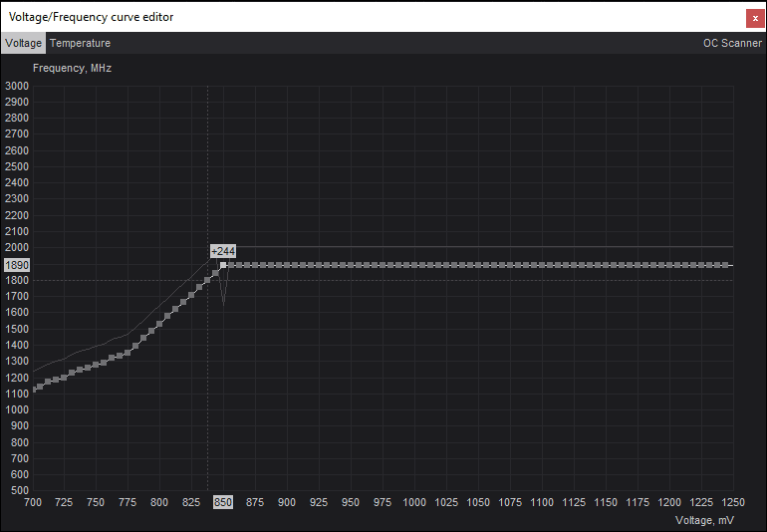Click the 2000 frequency axis label
Viewport: 767px width, 532px height.
[x=17, y=248]
